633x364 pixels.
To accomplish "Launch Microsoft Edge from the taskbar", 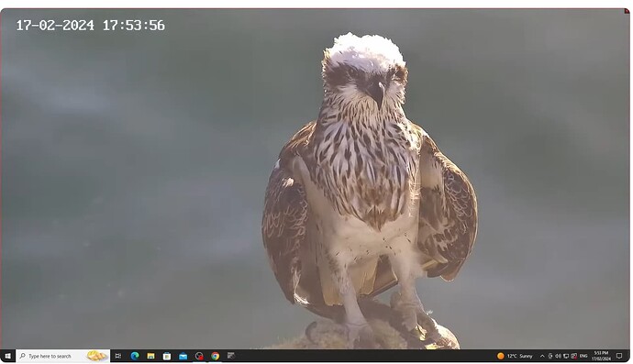I will point(135,356).
